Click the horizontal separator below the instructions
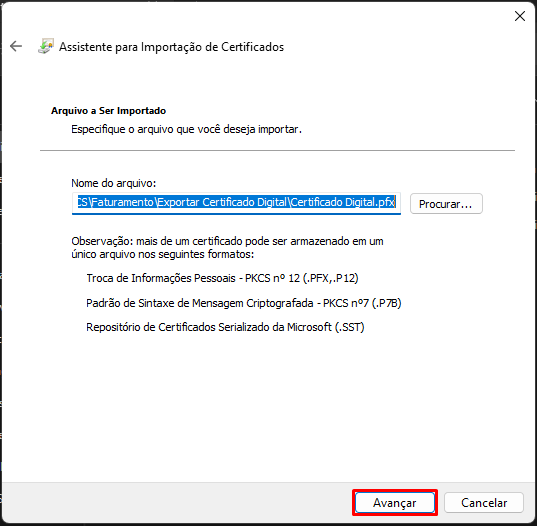This screenshot has height=526, width=537. [x=277, y=150]
